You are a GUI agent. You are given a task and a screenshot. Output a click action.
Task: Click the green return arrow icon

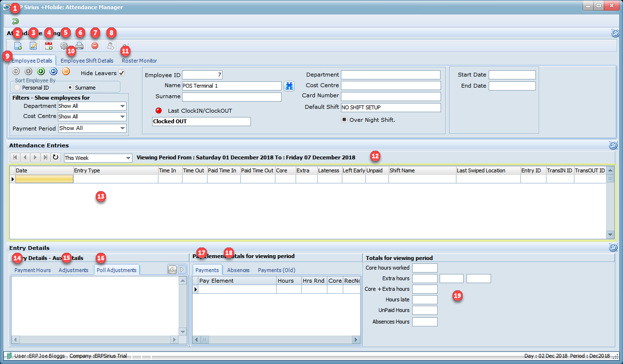coord(15,21)
